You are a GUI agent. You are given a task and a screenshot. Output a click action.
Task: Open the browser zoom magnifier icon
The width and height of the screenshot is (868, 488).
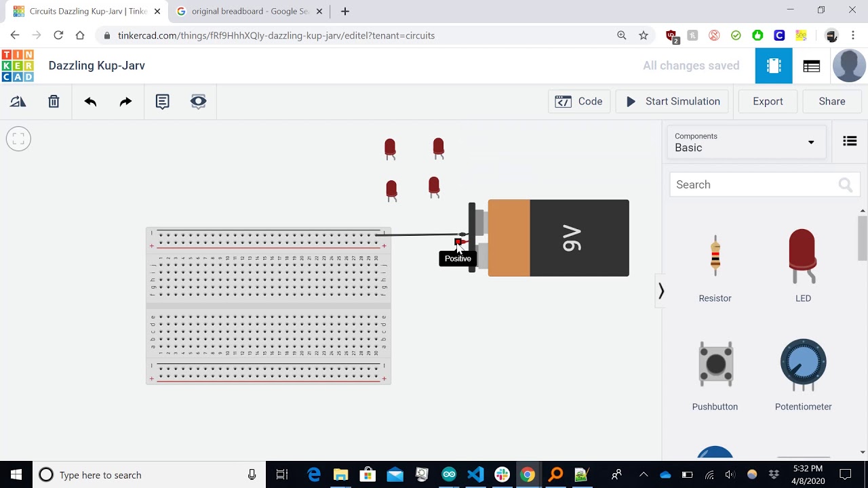pyautogui.click(x=621, y=35)
